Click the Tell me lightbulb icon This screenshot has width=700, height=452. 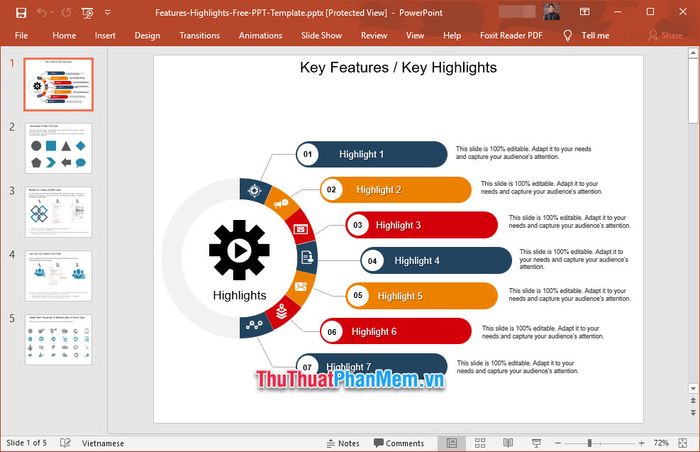click(568, 35)
